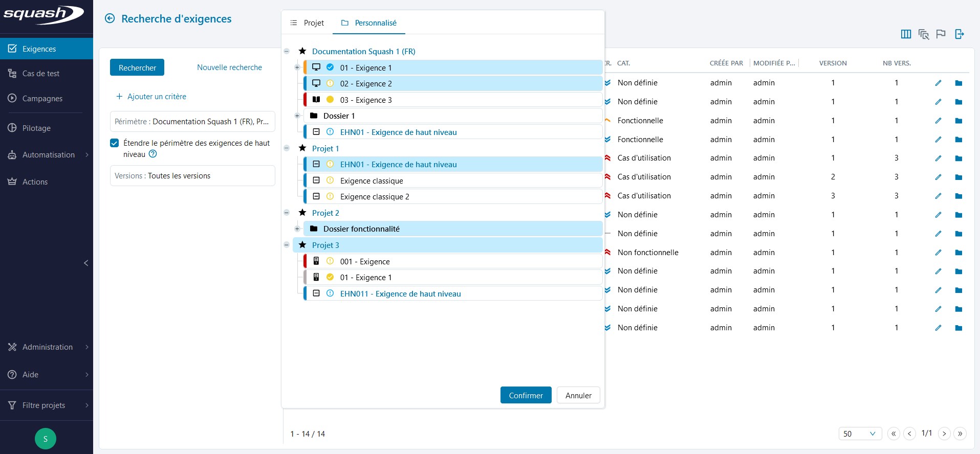
Task: Go to next results page arrow
Action: coord(944,434)
